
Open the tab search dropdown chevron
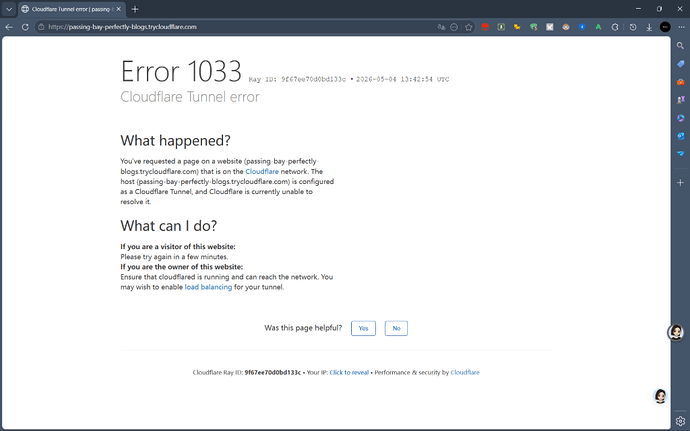9,9
